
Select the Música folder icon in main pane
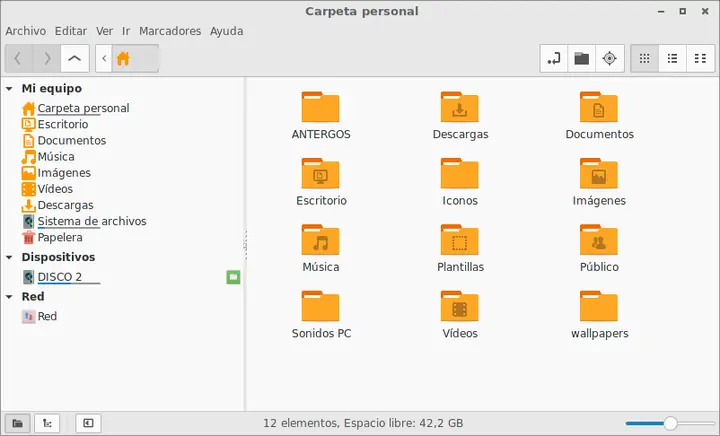(321, 240)
